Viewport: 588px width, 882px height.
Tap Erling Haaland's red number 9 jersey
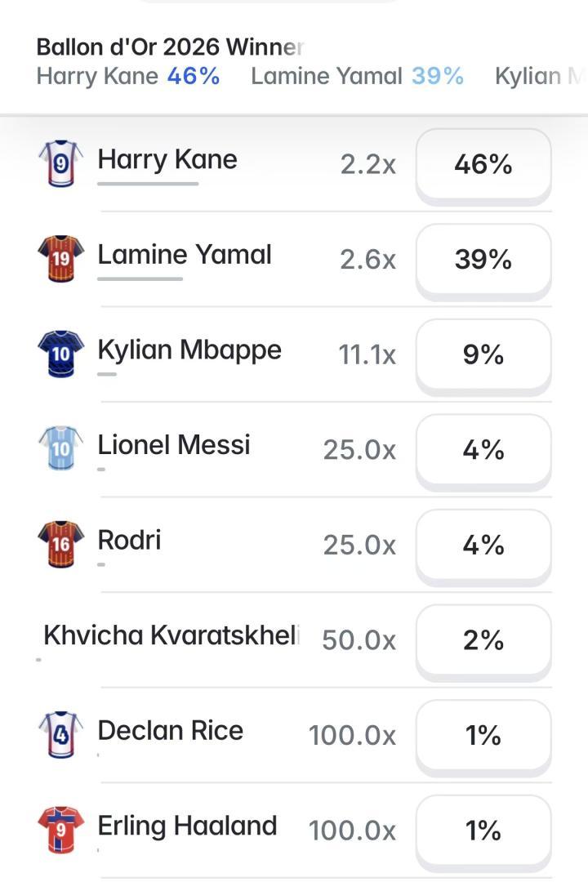click(x=60, y=830)
